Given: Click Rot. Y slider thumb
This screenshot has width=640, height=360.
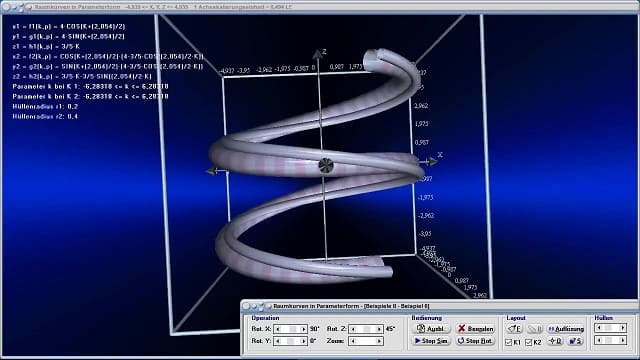Looking at the screenshot, I should pos(290,341).
